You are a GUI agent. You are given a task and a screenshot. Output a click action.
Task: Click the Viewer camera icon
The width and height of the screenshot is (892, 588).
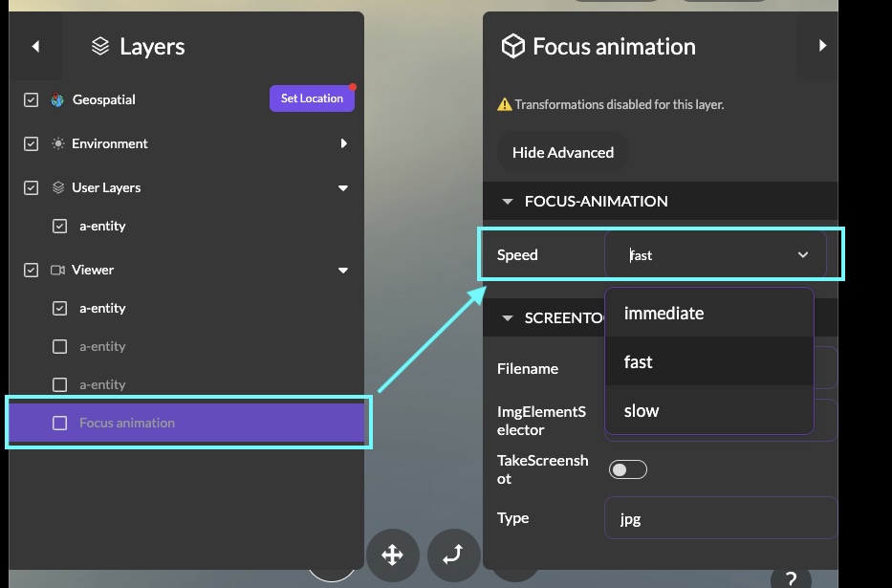pyautogui.click(x=57, y=270)
